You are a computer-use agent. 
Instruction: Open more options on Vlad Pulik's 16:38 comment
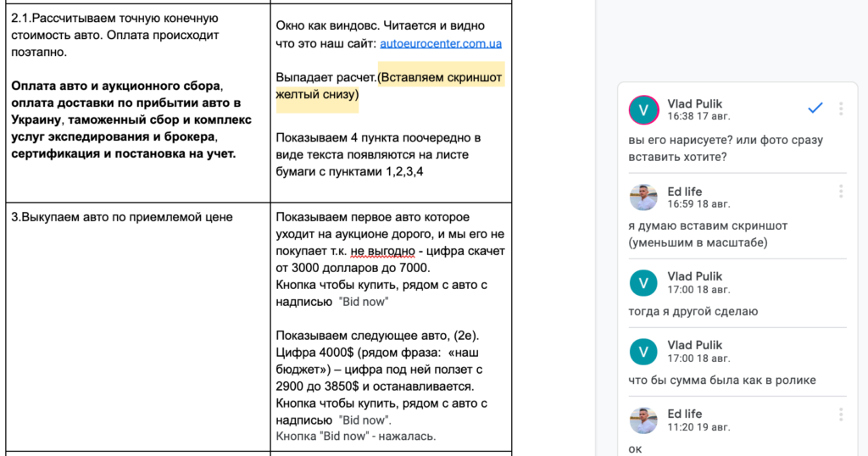[x=841, y=108]
